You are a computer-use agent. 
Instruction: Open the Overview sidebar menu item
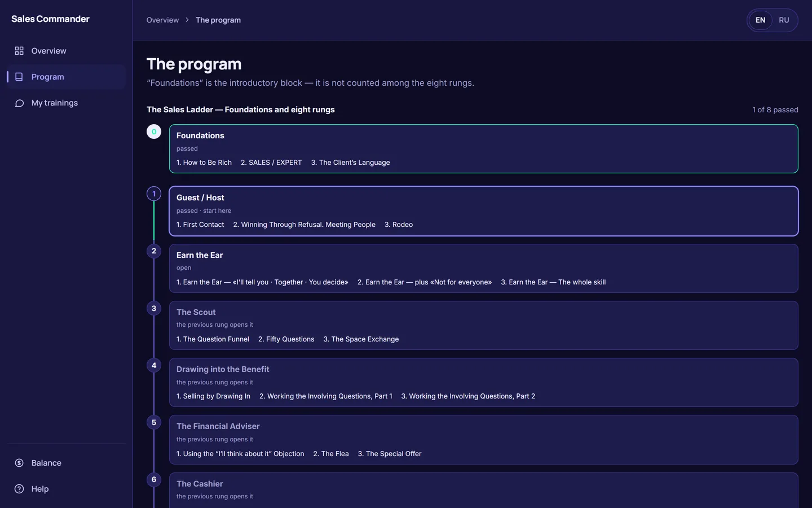66,51
